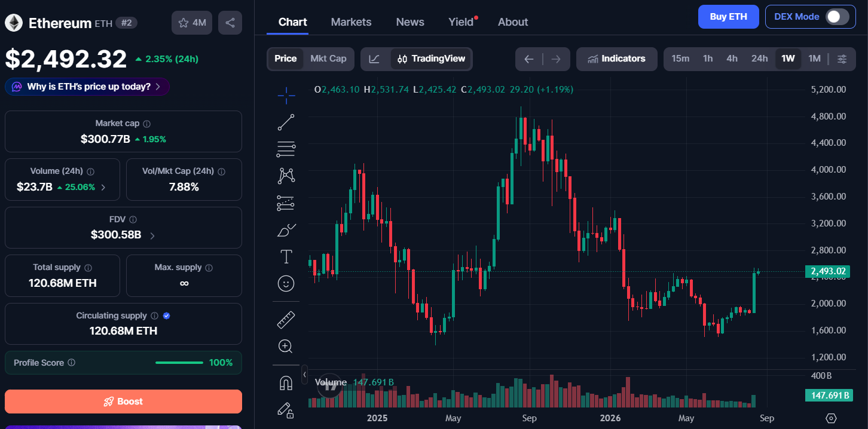This screenshot has width=868, height=429.
Task: Activate the chart zoom-in tool
Action: coord(286,346)
